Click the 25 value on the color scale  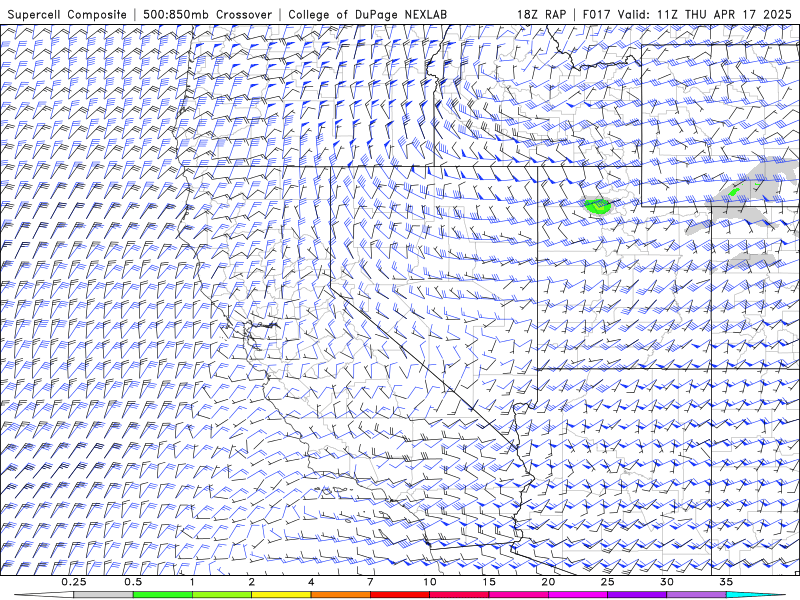click(607, 582)
